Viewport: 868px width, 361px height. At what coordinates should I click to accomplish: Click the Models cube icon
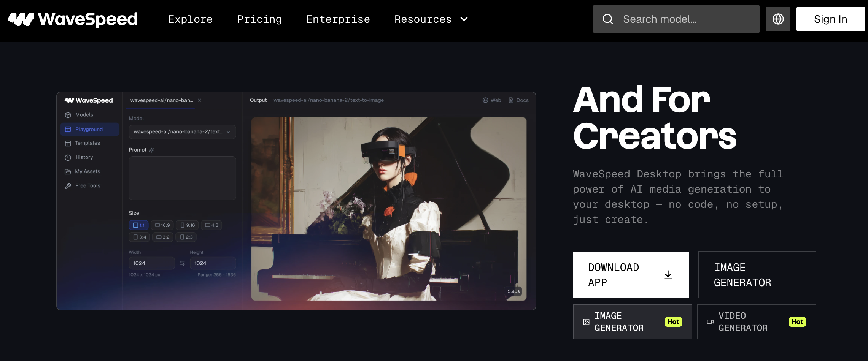point(68,115)
